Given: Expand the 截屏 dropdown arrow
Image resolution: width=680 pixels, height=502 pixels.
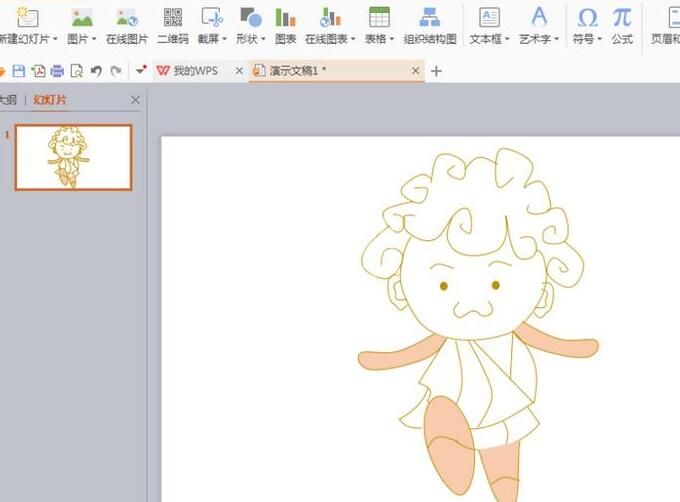Looking at the screenshot, I should (224, 39).
